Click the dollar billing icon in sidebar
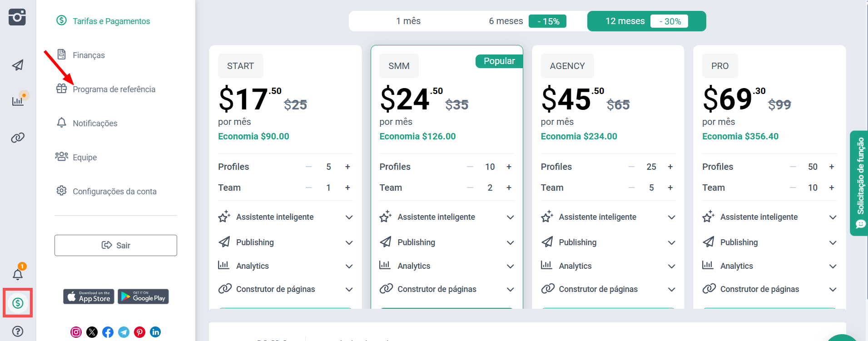The height and width of the screenshot is (341, 868). [x=18, y=303]
